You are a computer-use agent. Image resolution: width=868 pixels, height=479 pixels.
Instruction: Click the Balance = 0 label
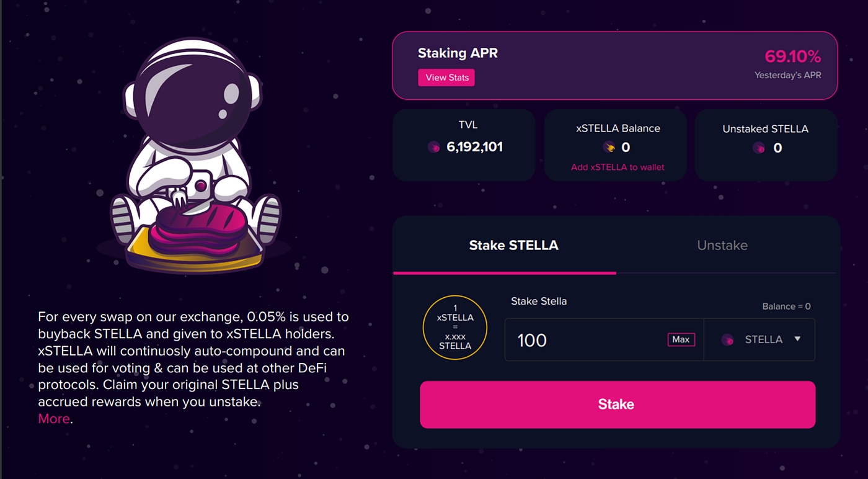point(786,307)
